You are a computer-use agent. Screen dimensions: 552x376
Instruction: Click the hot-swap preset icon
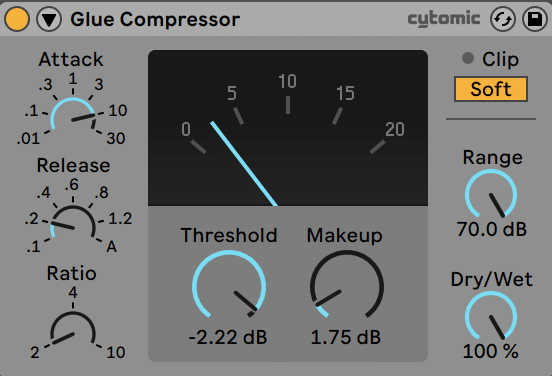(503, 19)
